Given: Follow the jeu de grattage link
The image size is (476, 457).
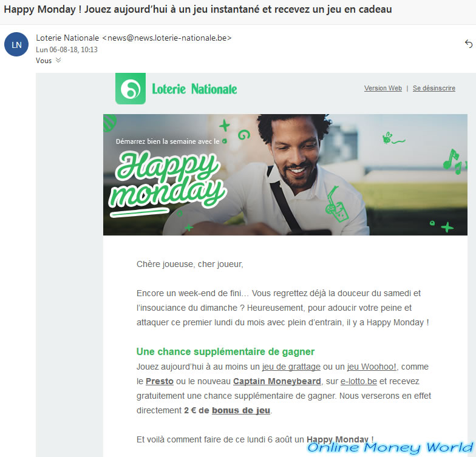Looking at the screenshot, I should [291, 367].
